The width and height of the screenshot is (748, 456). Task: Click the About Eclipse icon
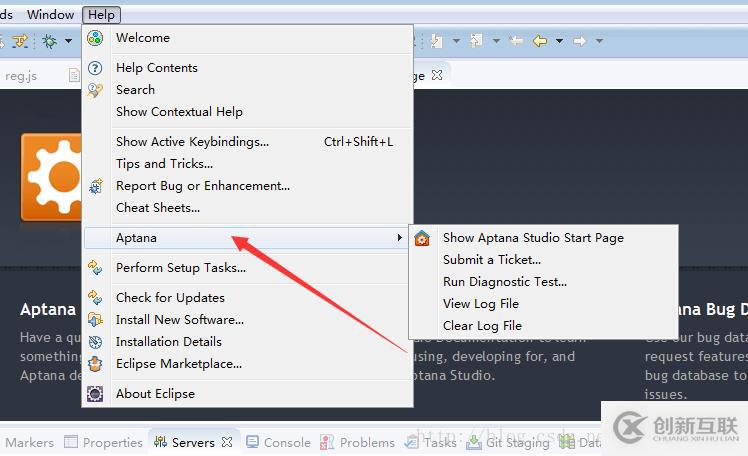coord(95,394)
